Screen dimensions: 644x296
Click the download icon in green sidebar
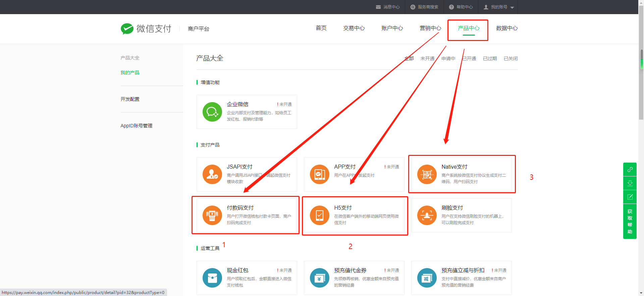point(630,183)
